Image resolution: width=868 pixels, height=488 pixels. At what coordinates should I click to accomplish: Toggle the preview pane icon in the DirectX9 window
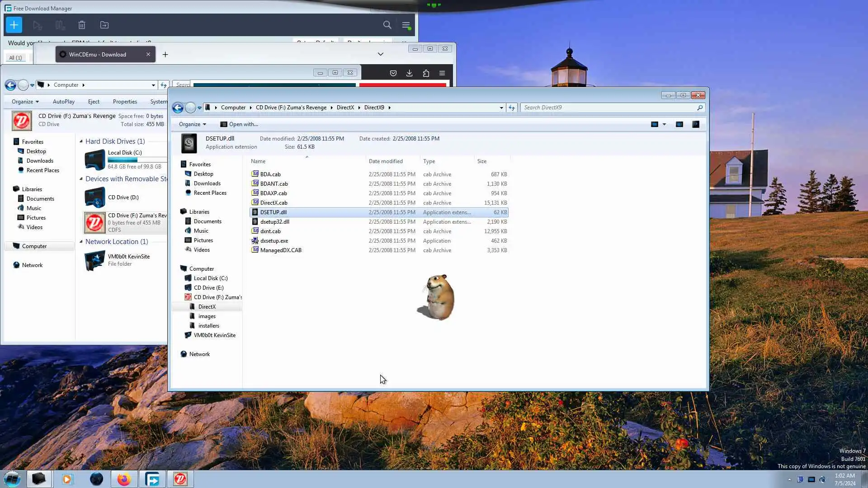coord(679,124)
